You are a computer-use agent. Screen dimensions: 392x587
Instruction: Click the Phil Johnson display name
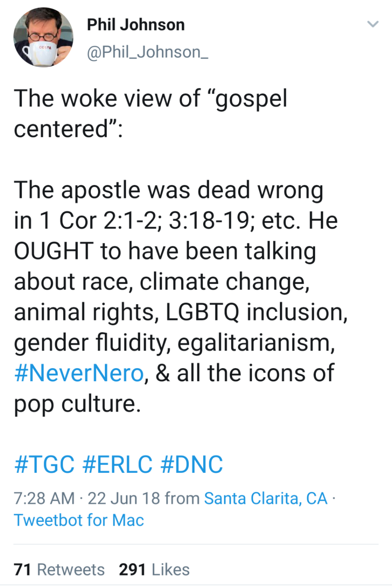[x=136, y=25]
